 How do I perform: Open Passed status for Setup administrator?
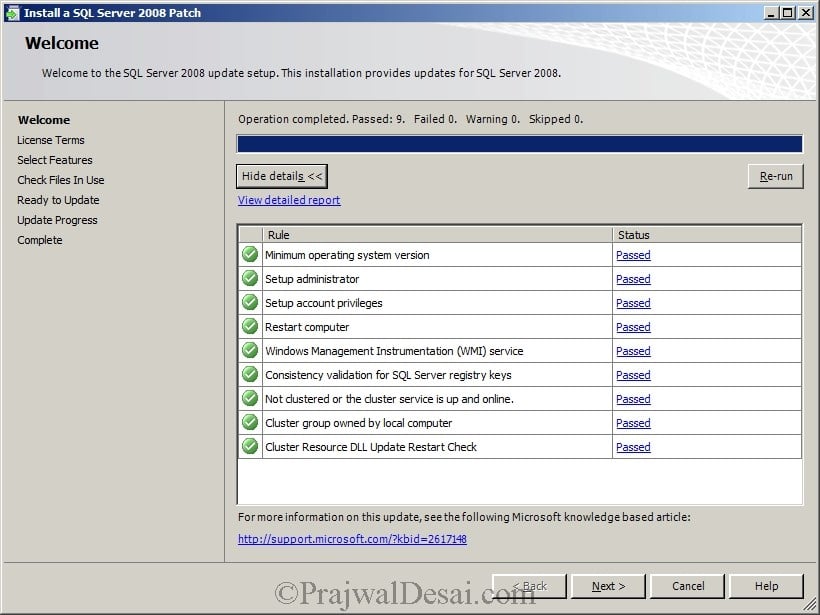tap(633, 279)
